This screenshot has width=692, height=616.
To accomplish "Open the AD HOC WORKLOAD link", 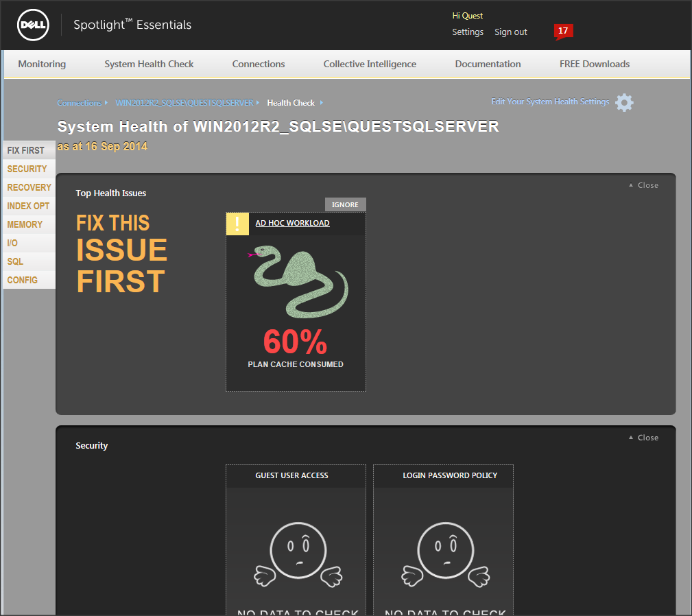I will tap(292, 223).
